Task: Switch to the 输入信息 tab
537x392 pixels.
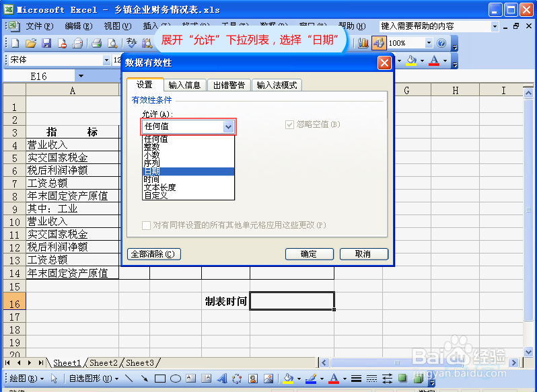Action: point(184,85)
